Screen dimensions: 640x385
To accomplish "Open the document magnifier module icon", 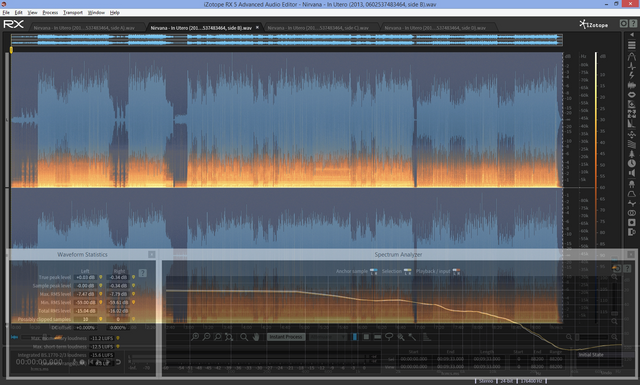I will coord(631,105).
